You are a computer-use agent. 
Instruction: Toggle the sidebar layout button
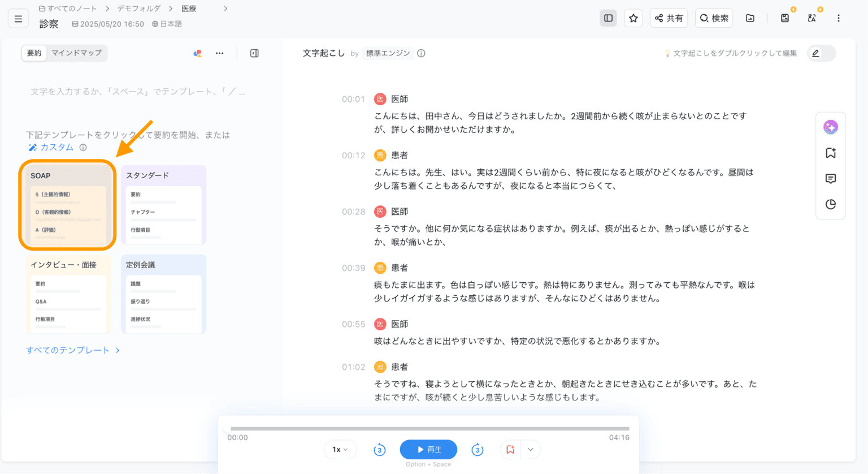coord(608,18)
